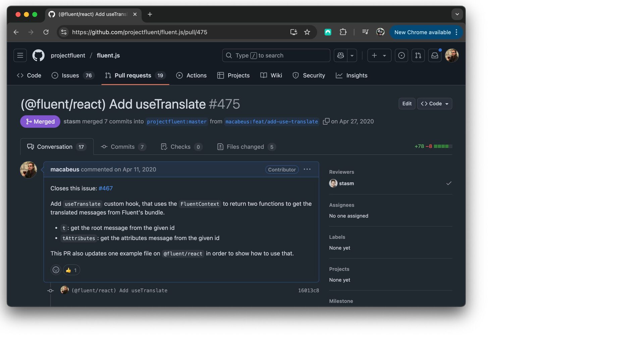This screenshot has width=644, height=362.
Task: Click the GitHub Octocat logo
Action: (38, 55)
